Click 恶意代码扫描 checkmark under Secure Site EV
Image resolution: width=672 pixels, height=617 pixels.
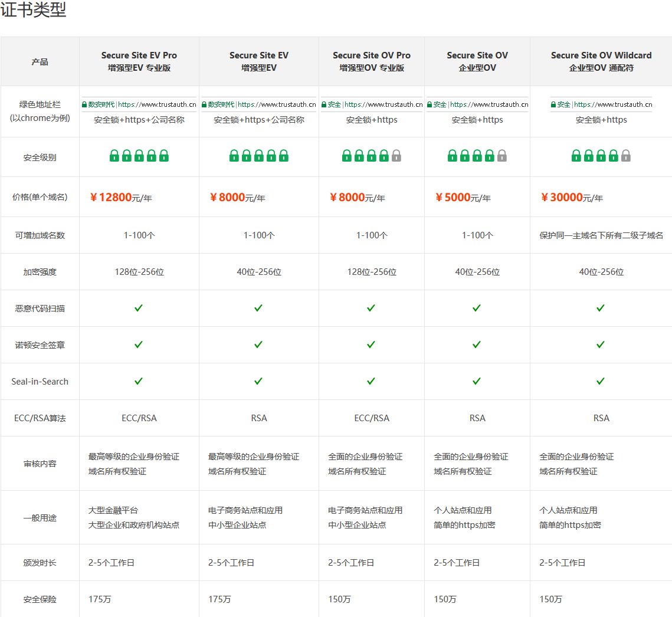258,308
